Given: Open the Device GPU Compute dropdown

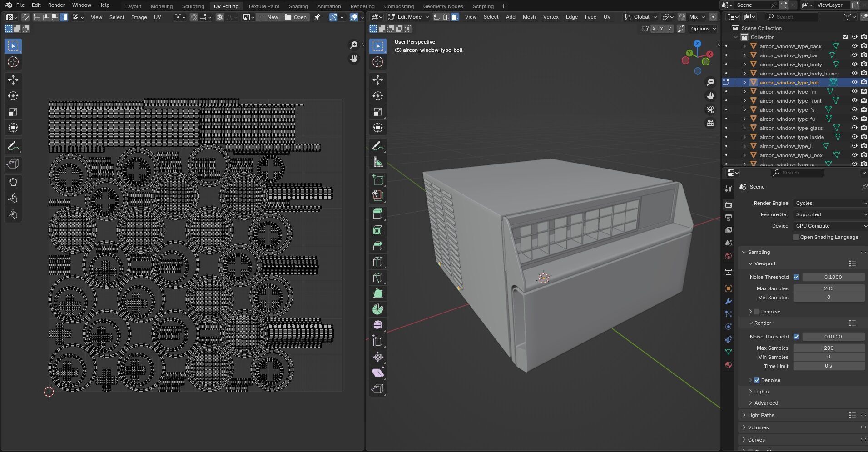Looking at the screenshot, I should coord(830,226).
